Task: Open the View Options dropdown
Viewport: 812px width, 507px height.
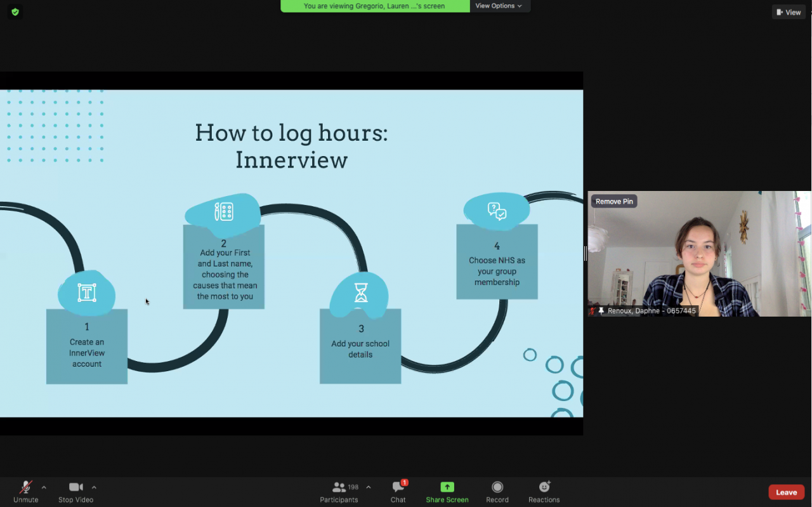Action: pyautogui.click(x=500, y=6)
